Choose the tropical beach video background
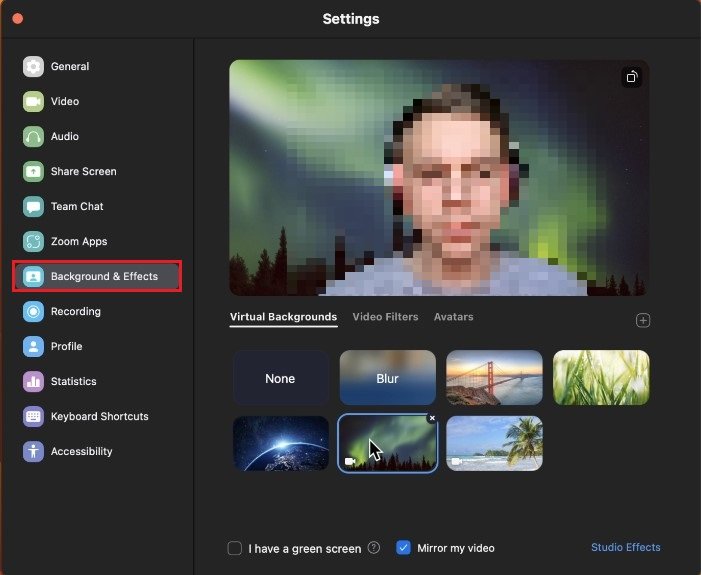 (x=494, y=443)
